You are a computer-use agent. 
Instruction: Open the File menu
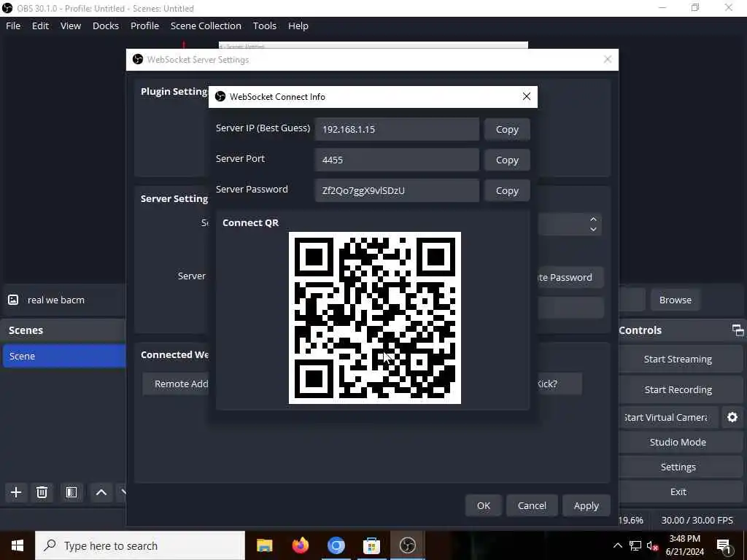[x=13, y=26]
